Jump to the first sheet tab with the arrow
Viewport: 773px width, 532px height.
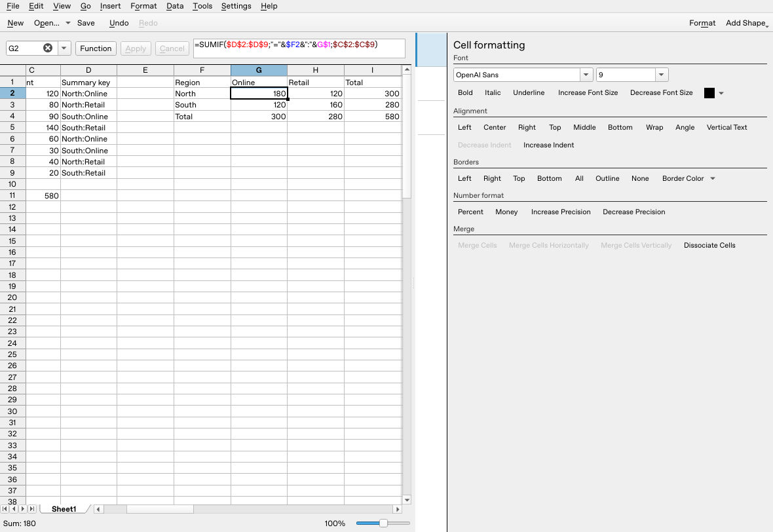[5, 509]
